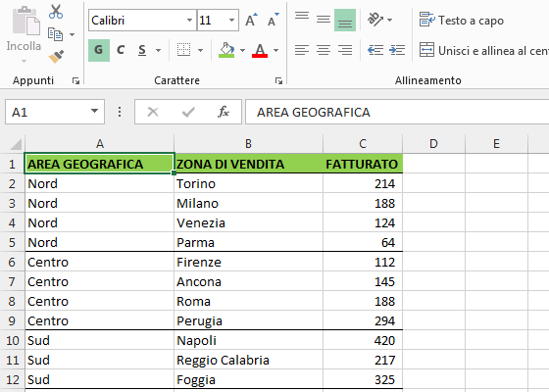Toggle bold G formatting button
Image resolution: width=549 pixels, height=392 pixels.
coord(99,50)
